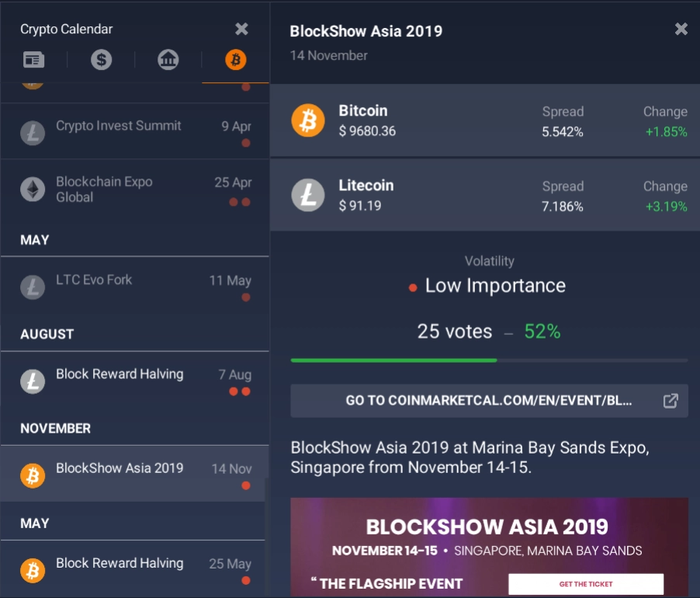Open the Block Reward Halving 7 Aug event

tap(119, 374)
